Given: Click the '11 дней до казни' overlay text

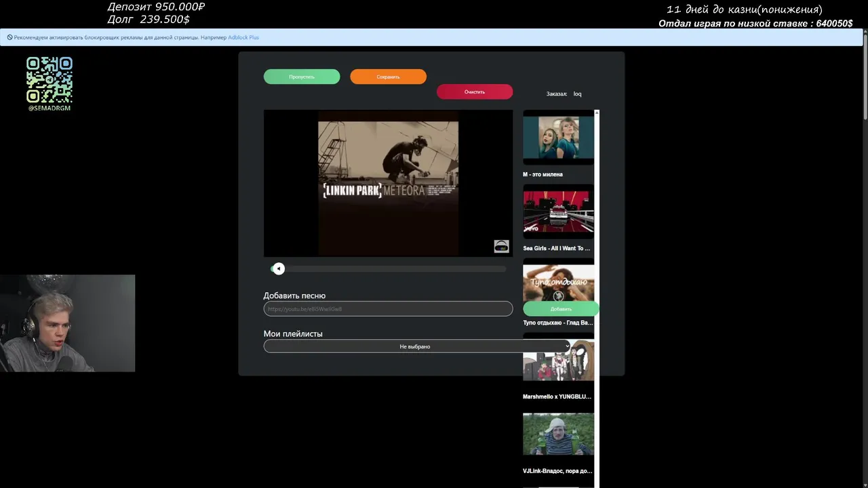Looking at the screenshot, I should (744, 9).
